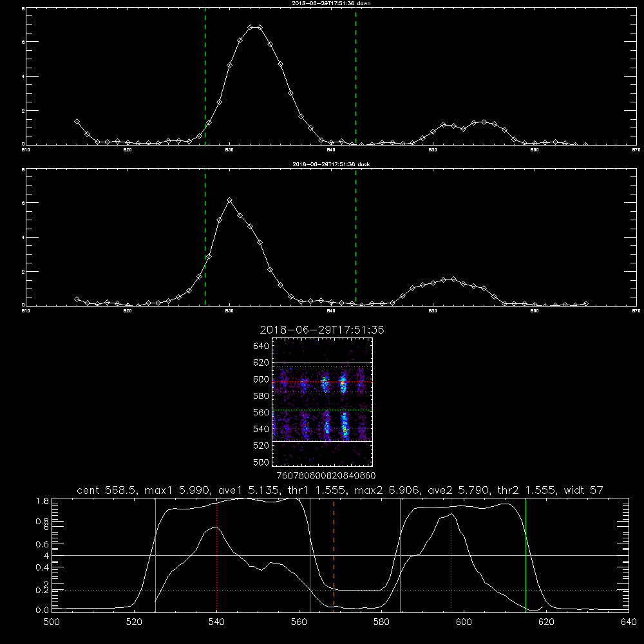Click the red dotted peak line at 540
Image resolution: width=644 pixels, height=644 pixels.
(216, 554)
